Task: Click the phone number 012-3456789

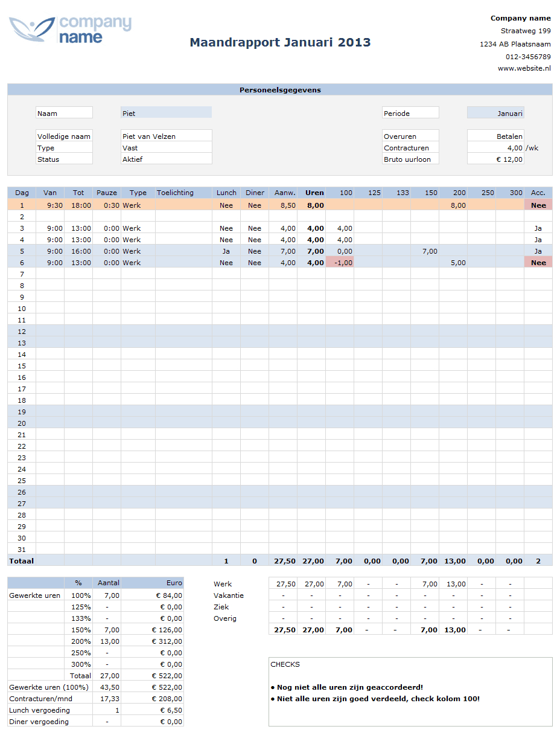Action: coord(528,57)
